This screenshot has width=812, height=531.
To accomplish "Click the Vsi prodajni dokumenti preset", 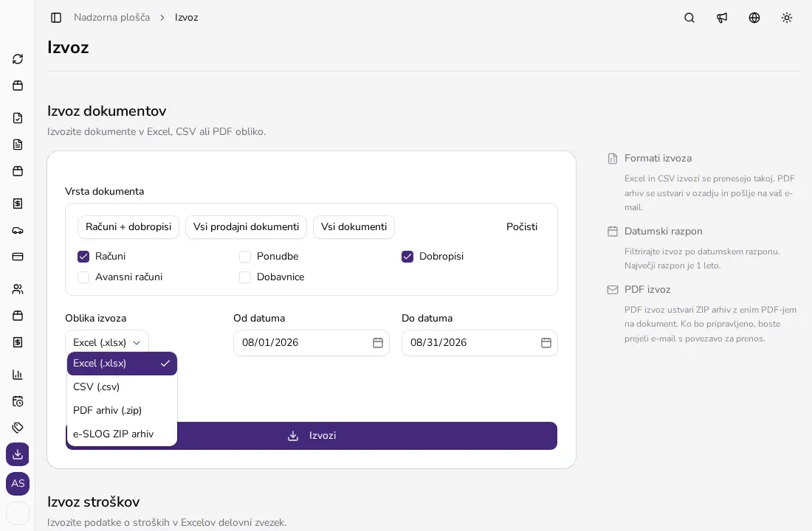I will tap(246, 226).
